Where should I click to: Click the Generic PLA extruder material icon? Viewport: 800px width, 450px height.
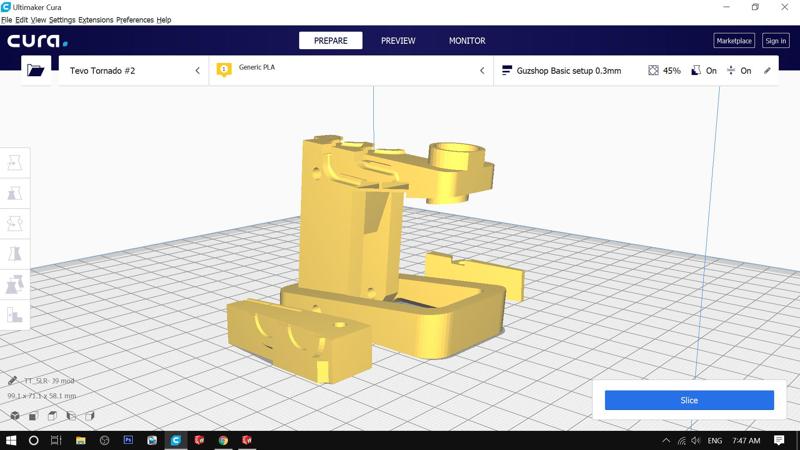pos(224,69)
